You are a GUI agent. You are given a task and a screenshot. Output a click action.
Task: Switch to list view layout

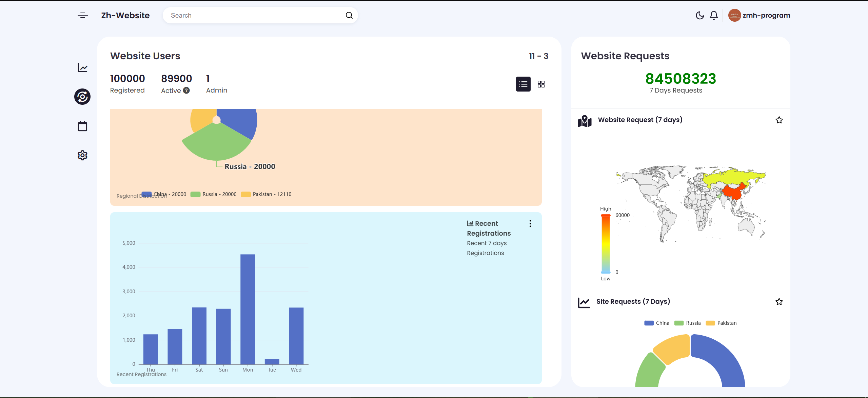(x=523, y=84)
